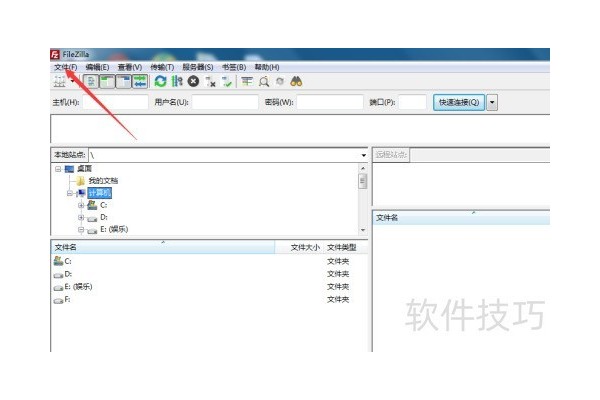Expand the D: drive tree node

point(81,217)
